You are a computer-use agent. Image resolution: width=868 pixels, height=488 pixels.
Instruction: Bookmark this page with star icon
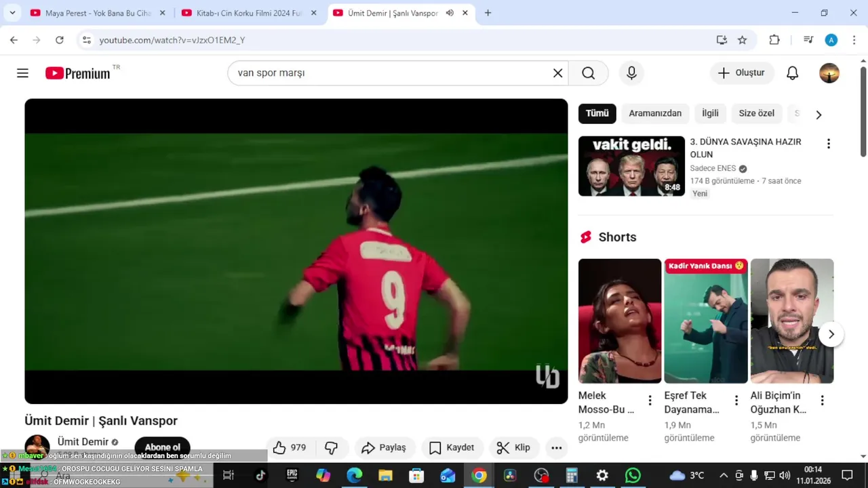(x=743, y=40)
